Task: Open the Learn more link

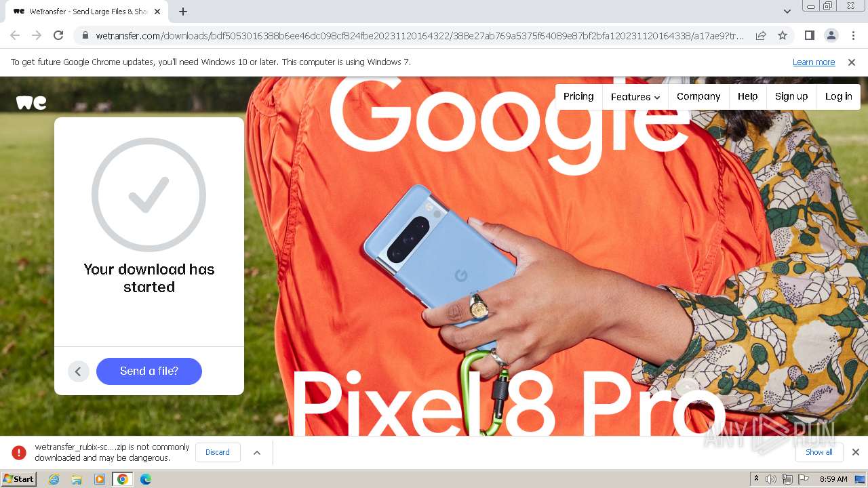Action: (814, 62)
